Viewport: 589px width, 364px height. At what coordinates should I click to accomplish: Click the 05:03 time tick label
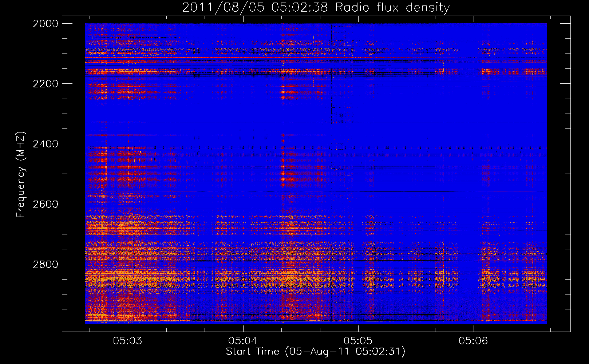(x=127, y=341)
